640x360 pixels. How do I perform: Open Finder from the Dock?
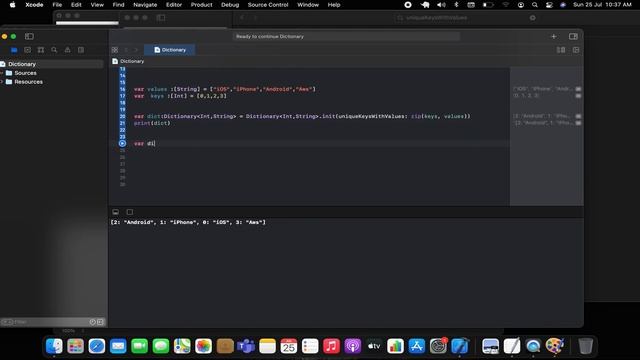pyautogui.click(x=54, y=346)
